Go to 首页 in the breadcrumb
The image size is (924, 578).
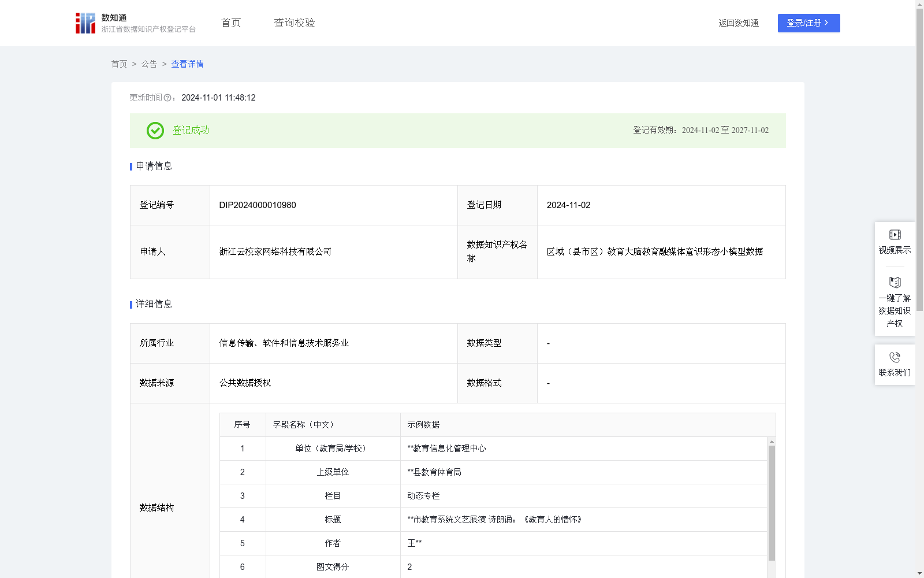[119, 64]
